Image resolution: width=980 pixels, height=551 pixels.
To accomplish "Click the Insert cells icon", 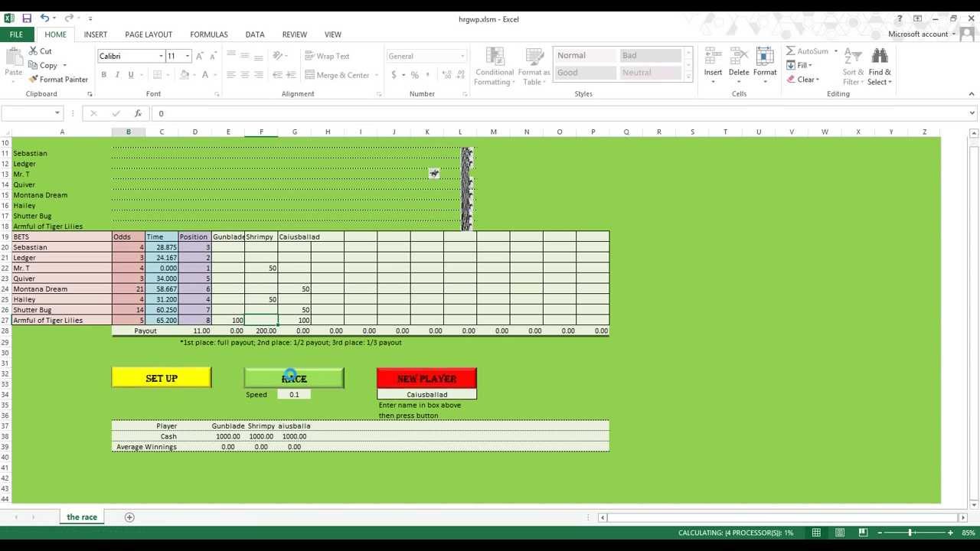I will pos(713,57).
